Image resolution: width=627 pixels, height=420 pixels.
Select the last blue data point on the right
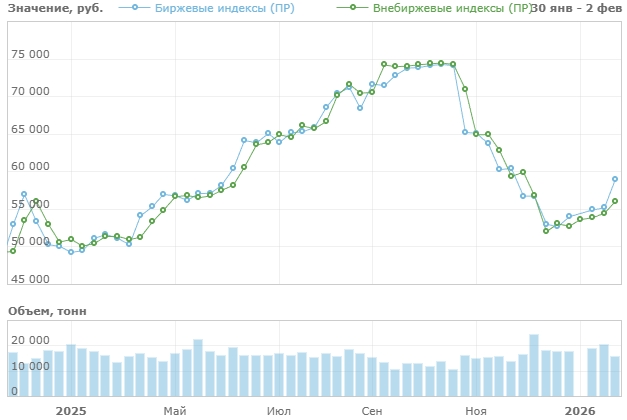point(615,179)
